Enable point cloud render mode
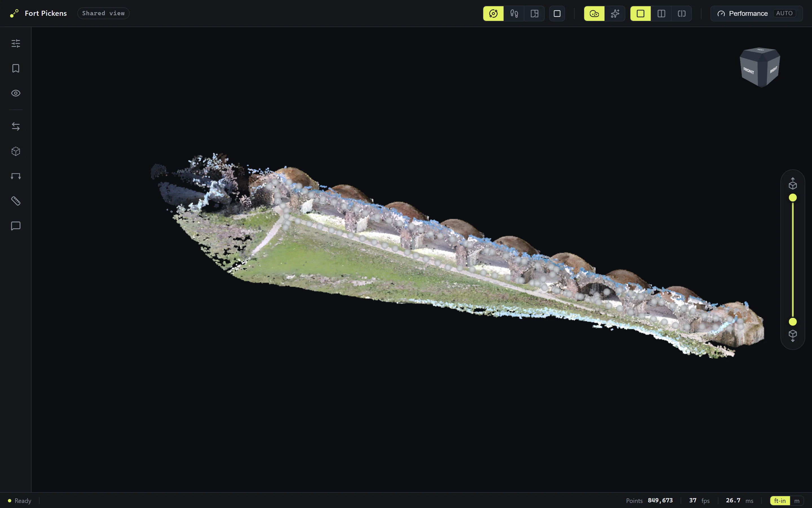812x508 pixels. coord(594,14)
